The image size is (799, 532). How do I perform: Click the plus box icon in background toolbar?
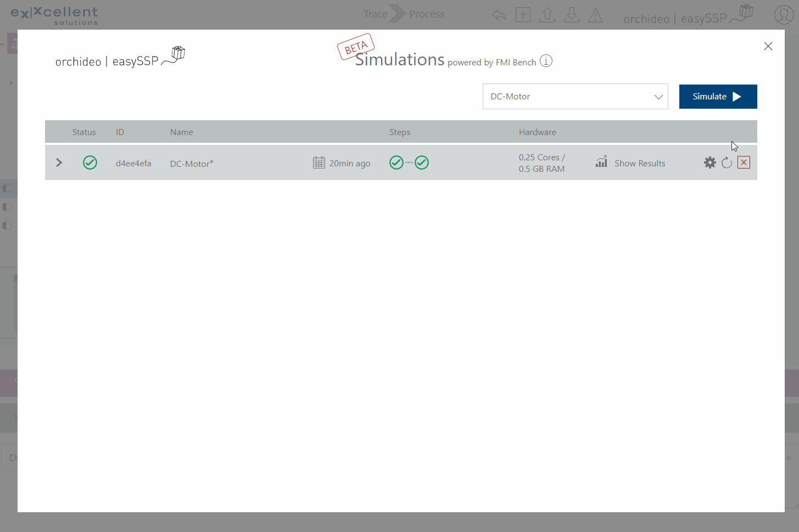(x=523, y=15)
